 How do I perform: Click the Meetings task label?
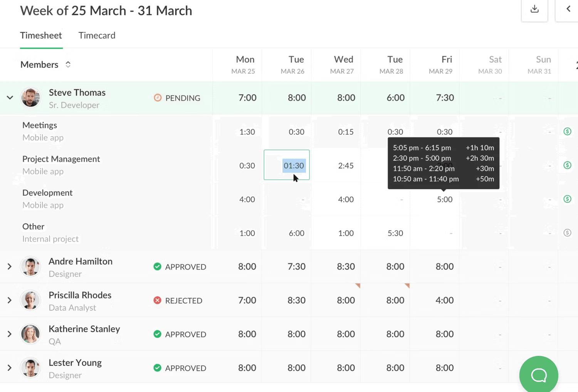coord(40,125)
